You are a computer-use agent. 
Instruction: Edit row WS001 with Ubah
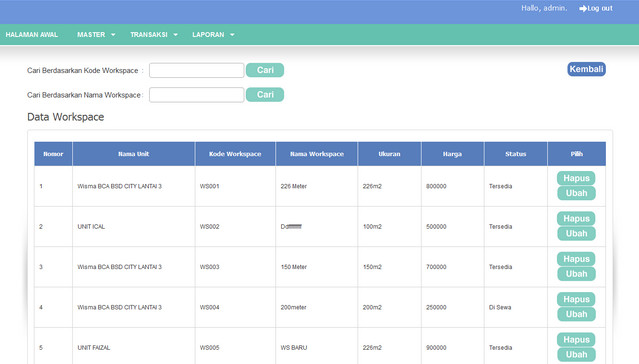coord(576,193)
